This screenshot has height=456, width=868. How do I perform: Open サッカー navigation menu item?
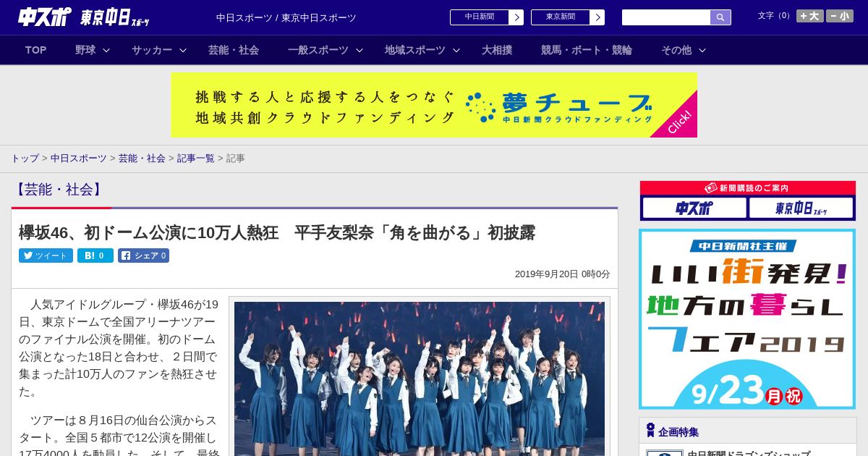pos(152,50)
